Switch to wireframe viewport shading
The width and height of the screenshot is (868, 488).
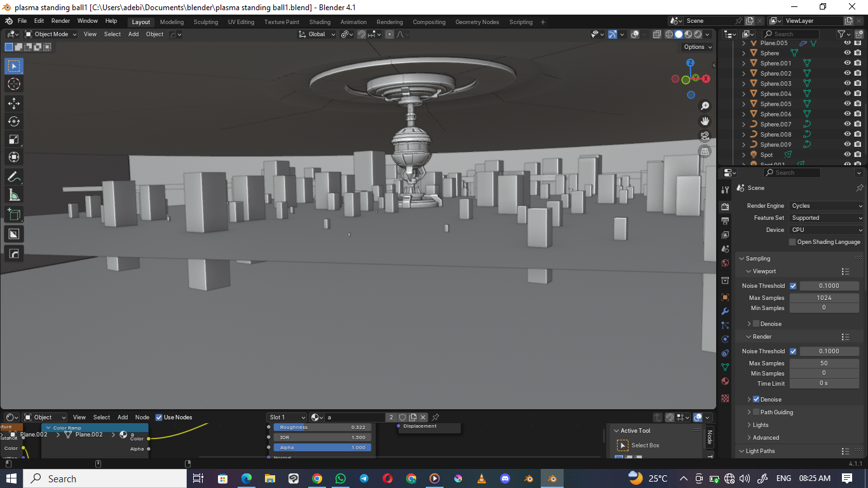click(x=669, y=34)
